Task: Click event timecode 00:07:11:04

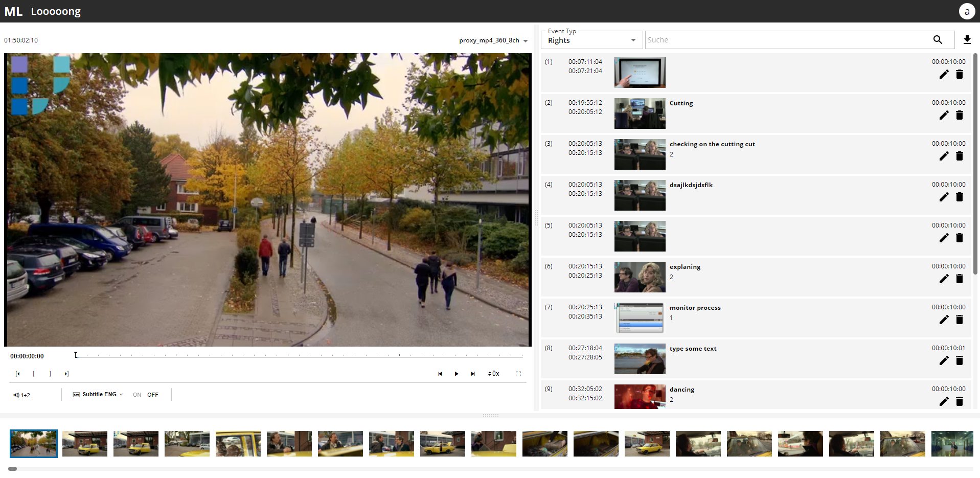Action: (x=585, y=62)
